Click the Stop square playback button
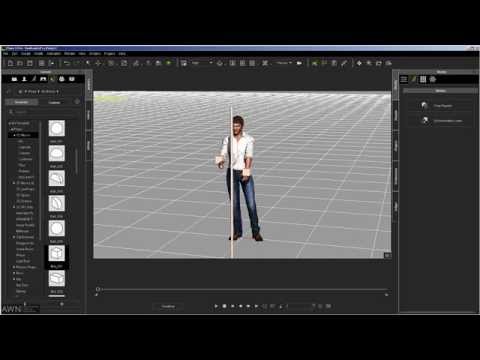The image size is (480, 360). click(224, 306)
